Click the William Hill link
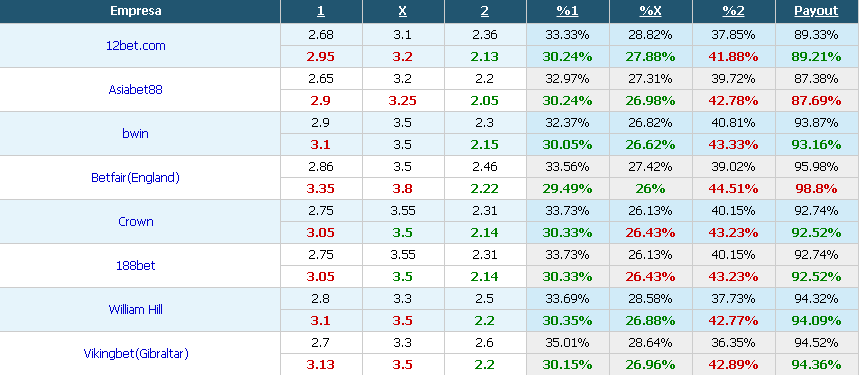859x375 pixels. click(x=135, y=310)
